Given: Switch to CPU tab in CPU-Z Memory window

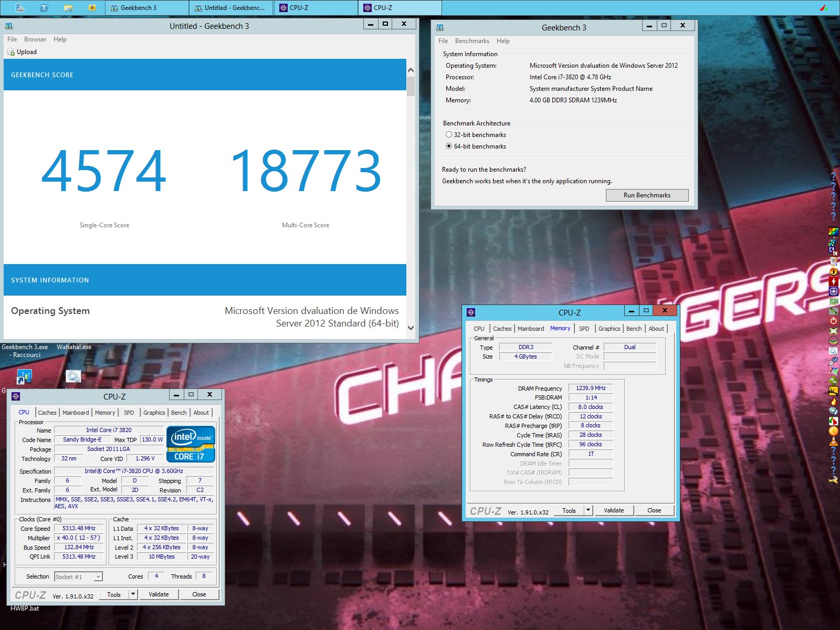Looking at the screenshot, I should 479,329.
